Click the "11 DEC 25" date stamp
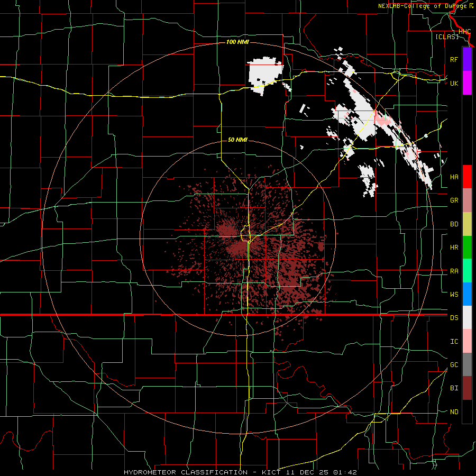476x476 pixels. point(308,472)
